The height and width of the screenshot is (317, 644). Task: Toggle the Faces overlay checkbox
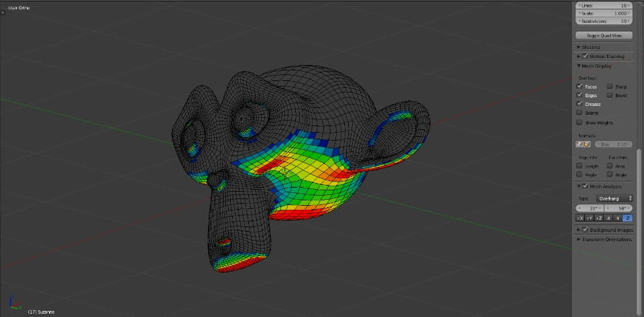[580, 86]
